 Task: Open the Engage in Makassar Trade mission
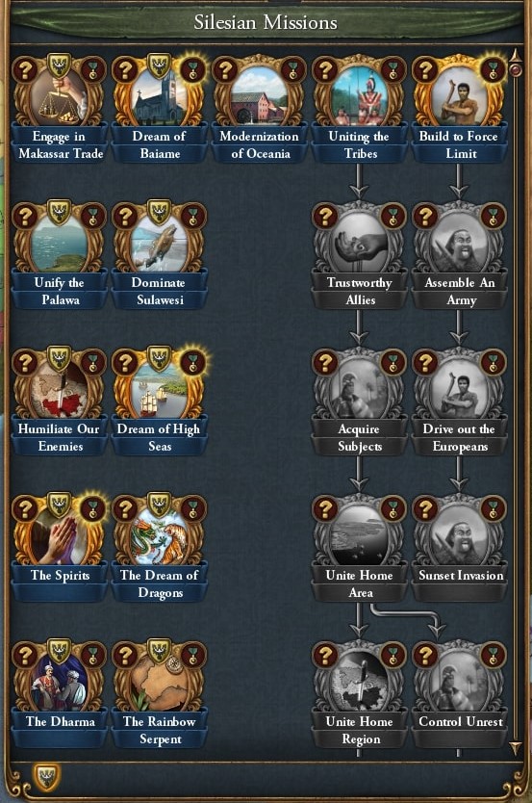(60, 97)
